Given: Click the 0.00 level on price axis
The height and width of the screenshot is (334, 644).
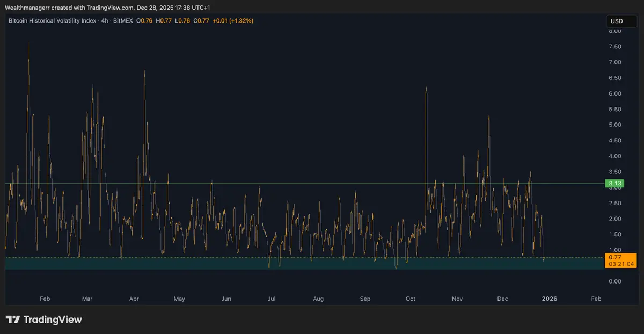Looking at the screenshot, I should 614,281.
